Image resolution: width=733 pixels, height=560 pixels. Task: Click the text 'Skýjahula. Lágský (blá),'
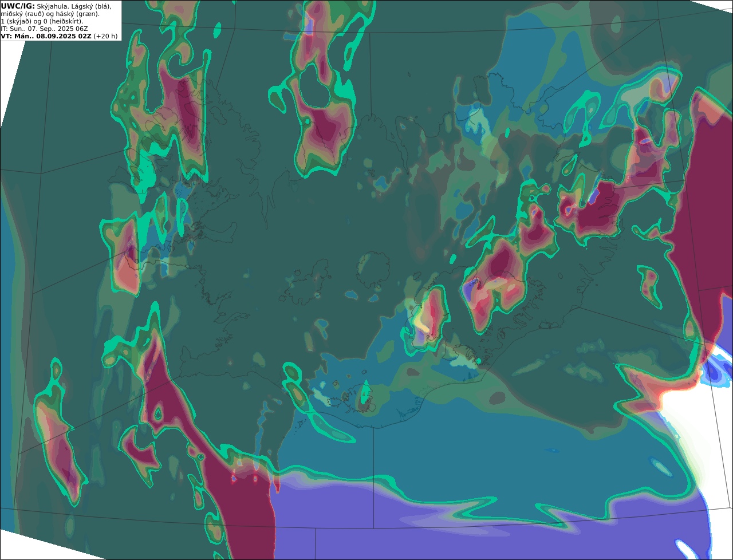[74, 7]
